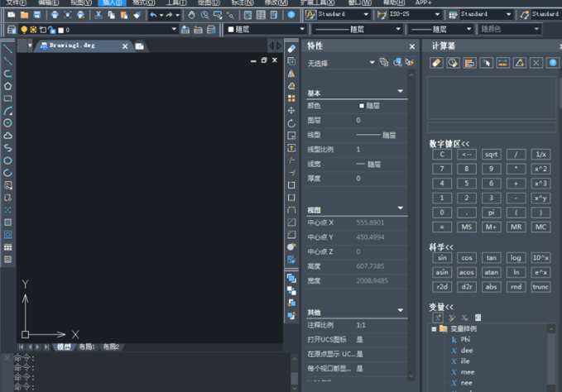
Task: Open the ISO-25 dimension style dropdown
Action: [x=437, y=14]
